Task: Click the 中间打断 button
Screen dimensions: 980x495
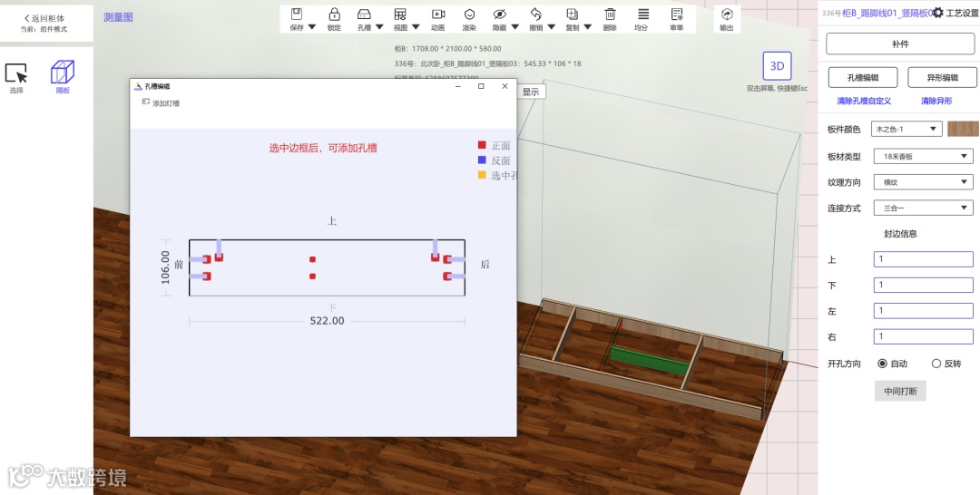Action: pyautogui.click(x=900, y=392)
